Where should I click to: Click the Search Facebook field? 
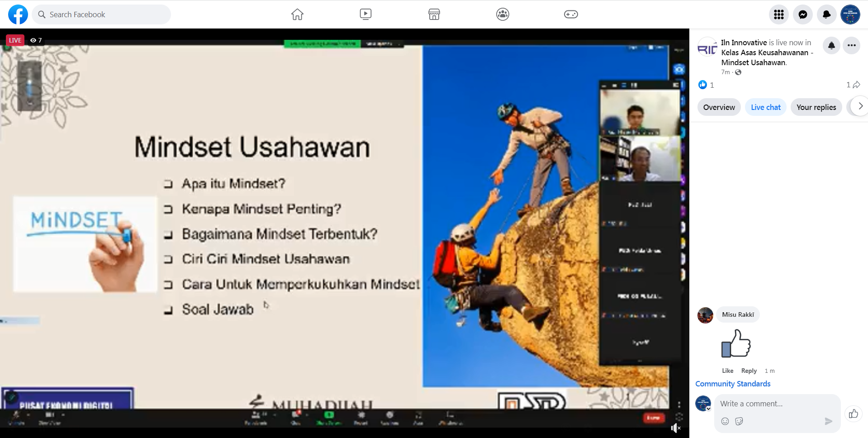point(101,14)
